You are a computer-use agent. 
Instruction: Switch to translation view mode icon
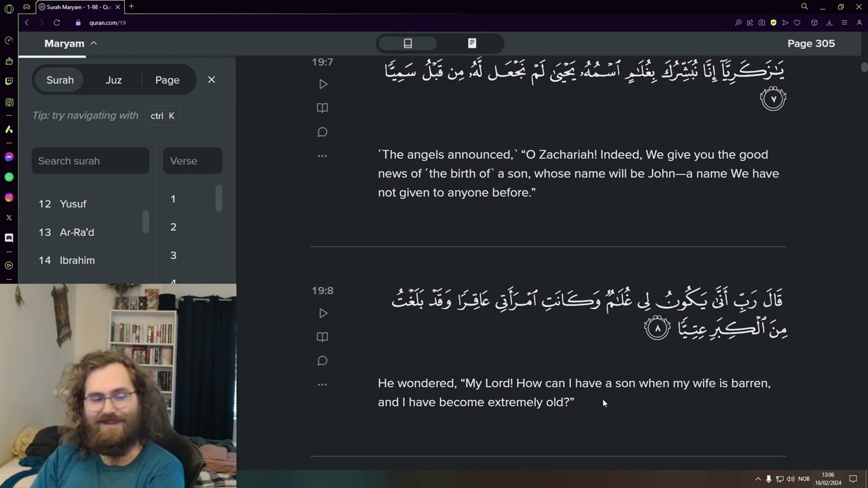coord(408,43)
